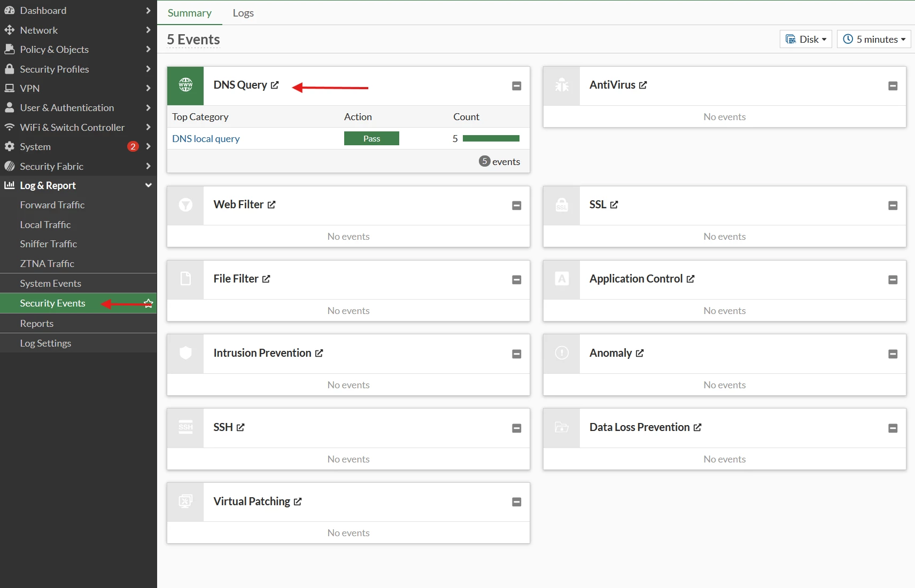Open Data Loss Prevention external link icon
915x588 pixels.
[697, 427]
